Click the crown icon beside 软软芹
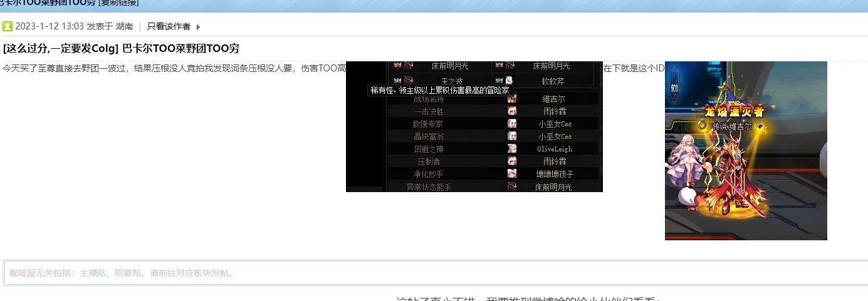Image resolution: width=868 pixels, height=301 pixels. click(498, 80)
